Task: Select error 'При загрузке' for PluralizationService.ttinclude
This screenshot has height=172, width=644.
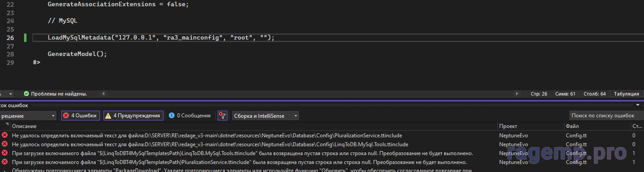Action: (239, 162)
